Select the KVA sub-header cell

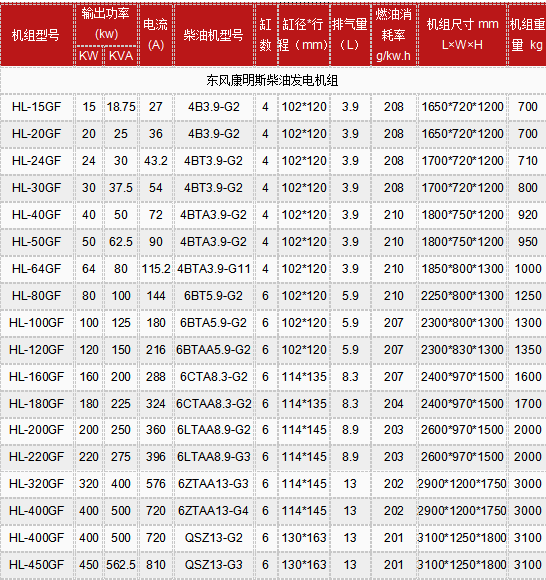[x=121, y=56]
